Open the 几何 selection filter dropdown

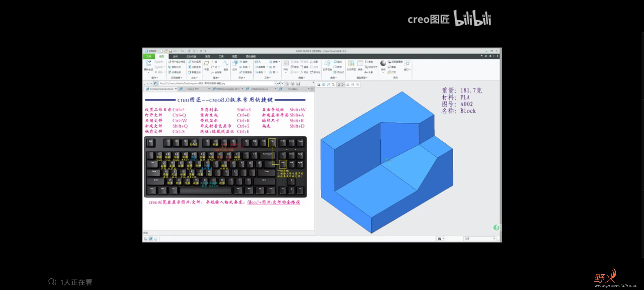pyautogui.click(x=480, y=238)
